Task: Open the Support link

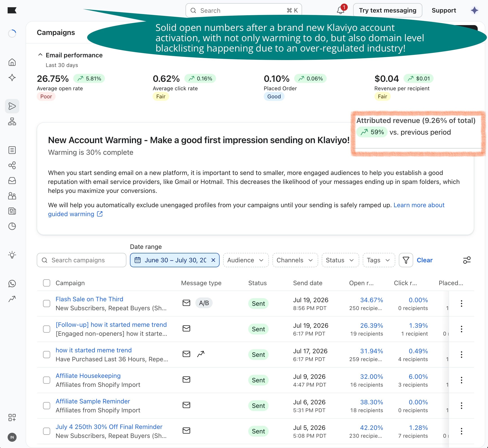Action: [444, 10]
